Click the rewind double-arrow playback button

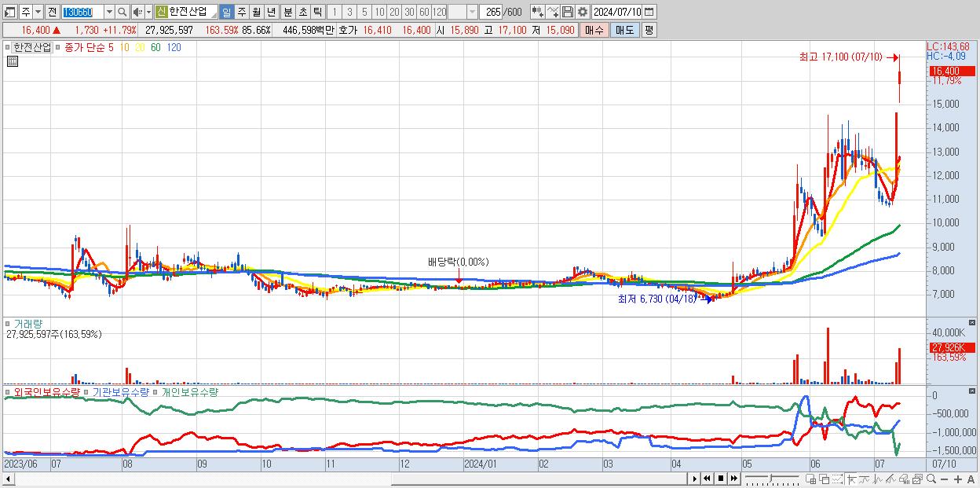click(x=708, y=479)
